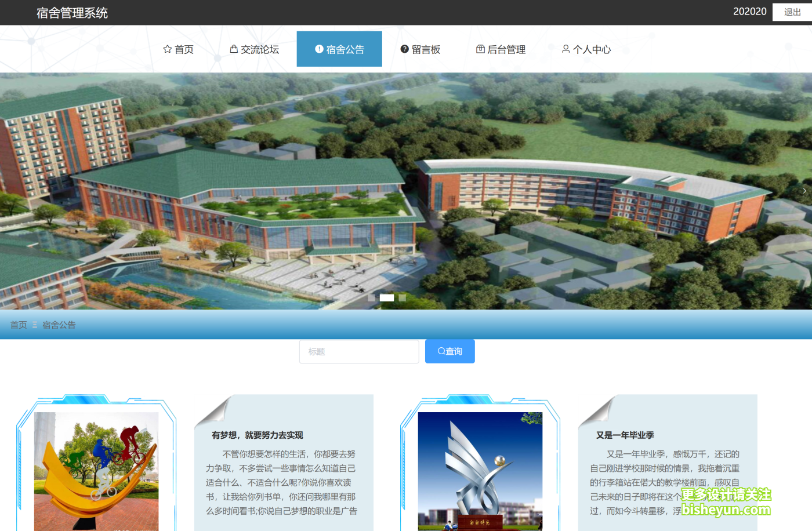812x531 pixels.
Task: Click the question mark icon beside 留言板
Action: (x=404, y=49)
